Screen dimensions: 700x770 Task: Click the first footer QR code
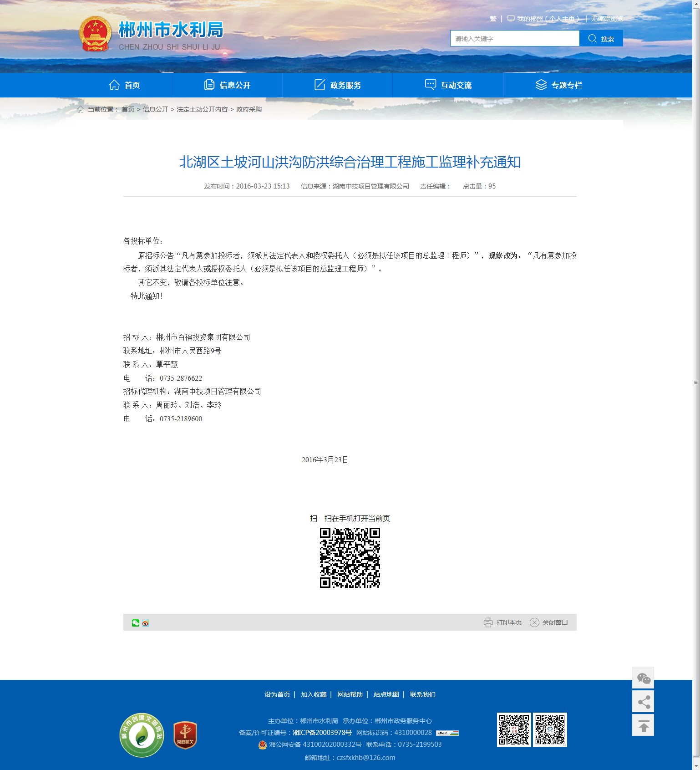[514, 729]
